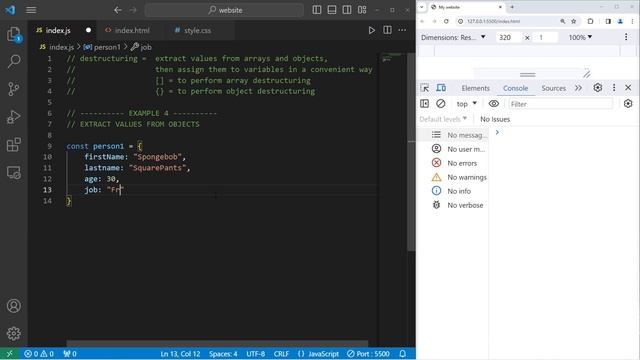The width and height of the screenshot is (640, 360).
Task: Toggle the bottom panel layout icon
Action: coord(332,10)
